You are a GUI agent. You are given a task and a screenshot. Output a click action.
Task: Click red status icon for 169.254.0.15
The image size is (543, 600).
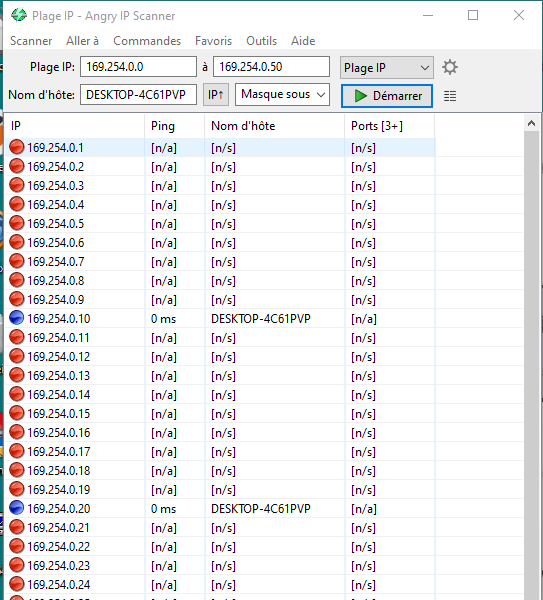coord(16,413)
